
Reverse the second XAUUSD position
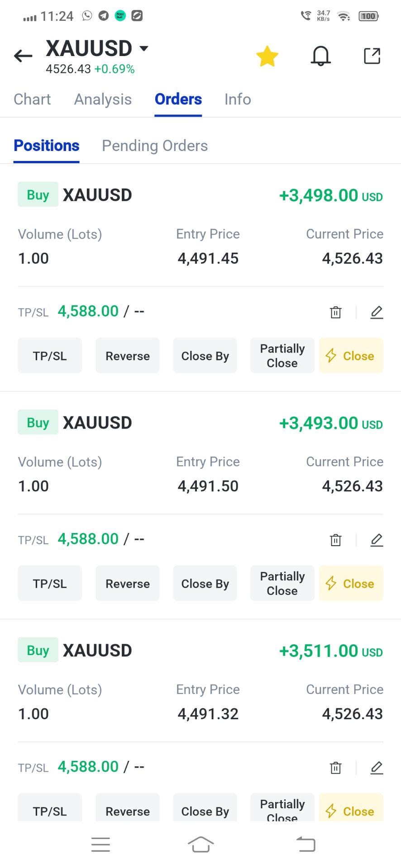click(x=128, y=584)
